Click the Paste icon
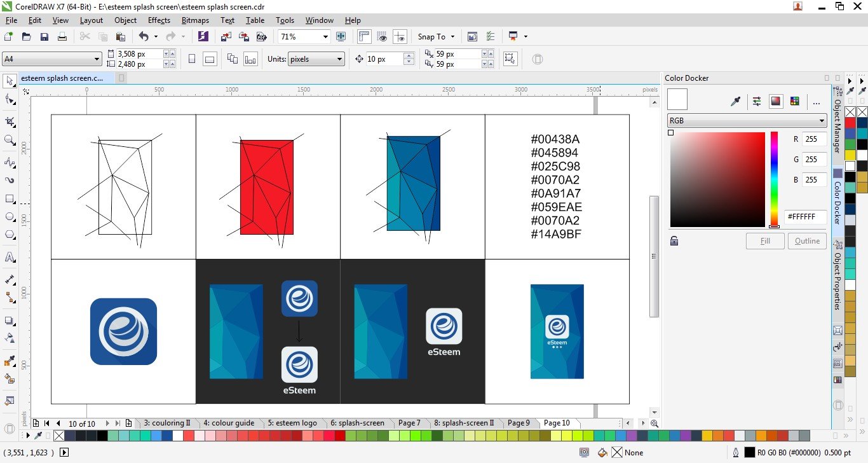Screen dimensions: 868x463 pyautogui.click(x=121, y=37)
